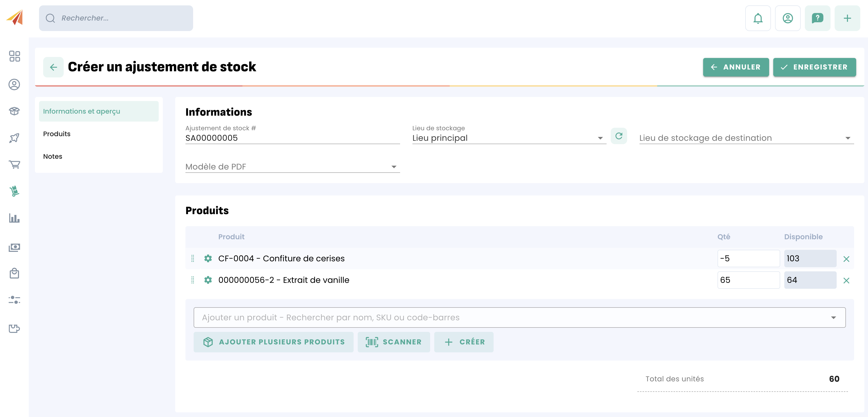Open Lieu de stockage de destination dropdown
The height and width of the screenshot is (417, 868).
click(x=848, y=138)
